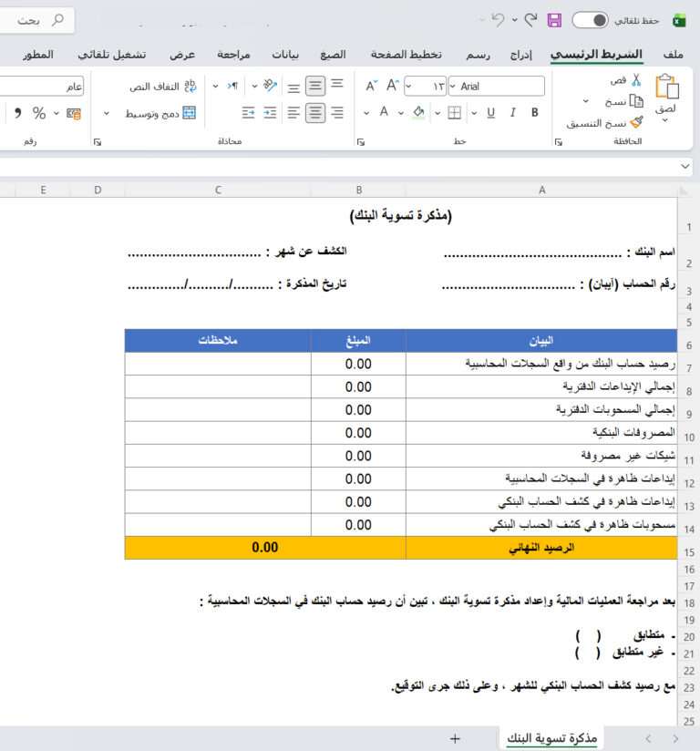The image size is (700, 751).
Task: Open the font size 13 dropdown
Action: pyautogui.click(x=408, y=87)
